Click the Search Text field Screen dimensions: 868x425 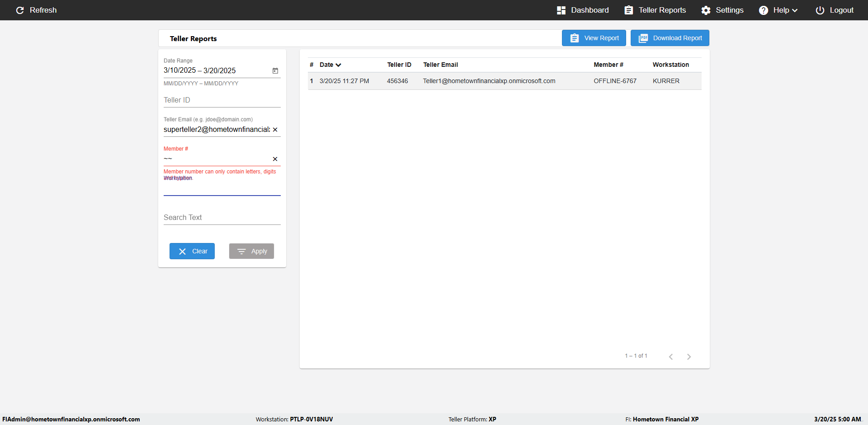point(222,218)
